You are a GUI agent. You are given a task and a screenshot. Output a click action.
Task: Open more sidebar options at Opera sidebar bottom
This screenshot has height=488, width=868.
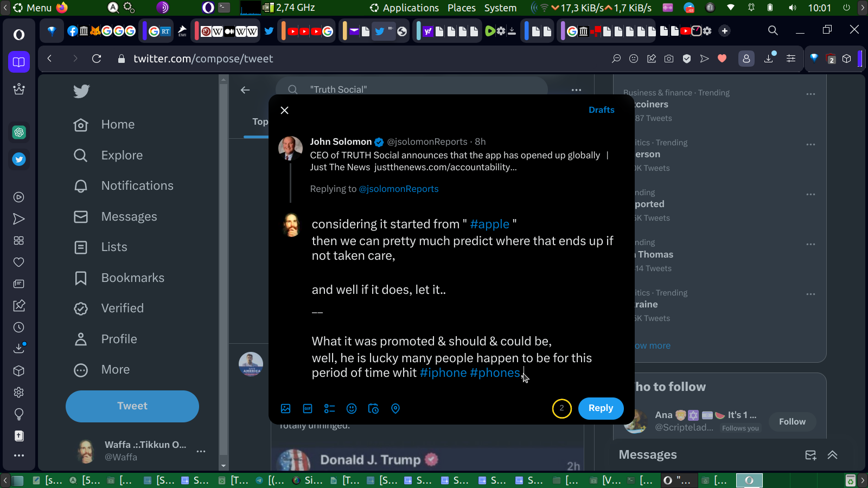click(19, 455)
